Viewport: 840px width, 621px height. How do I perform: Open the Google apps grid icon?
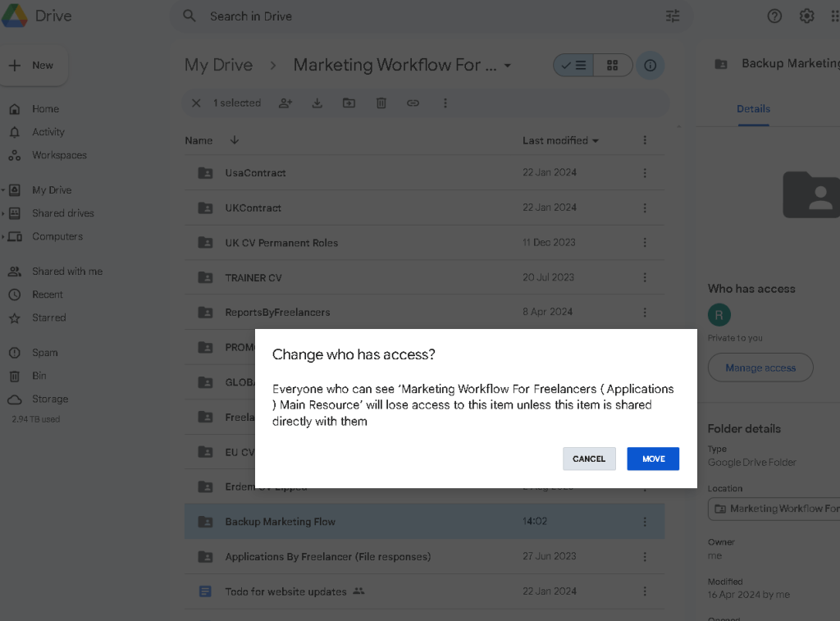[834, 16]
